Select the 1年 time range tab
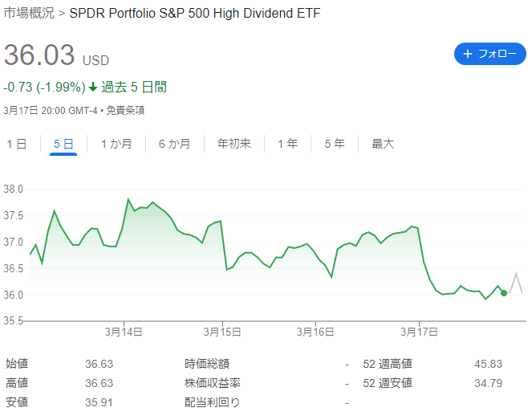 [x=288, y=144]
